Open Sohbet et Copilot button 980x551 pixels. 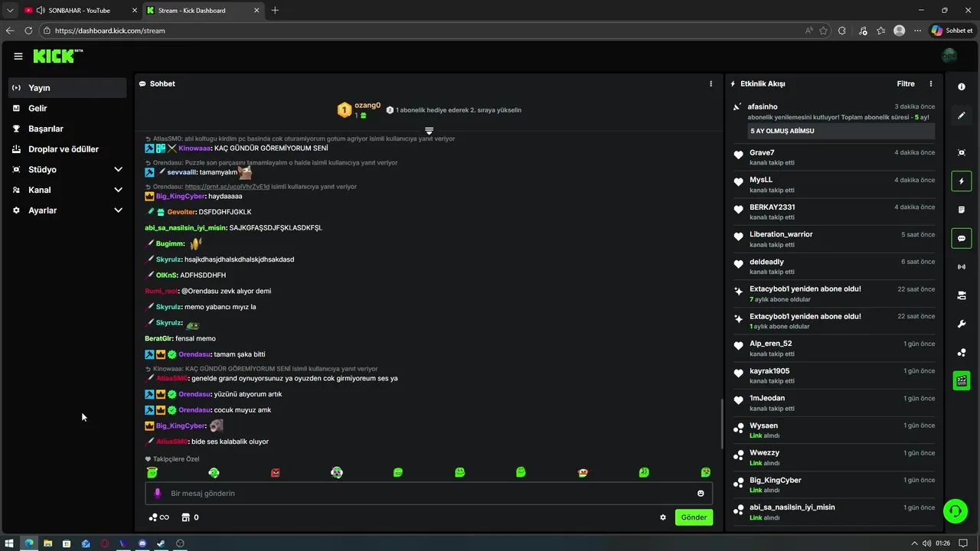[x=952, y=31]
